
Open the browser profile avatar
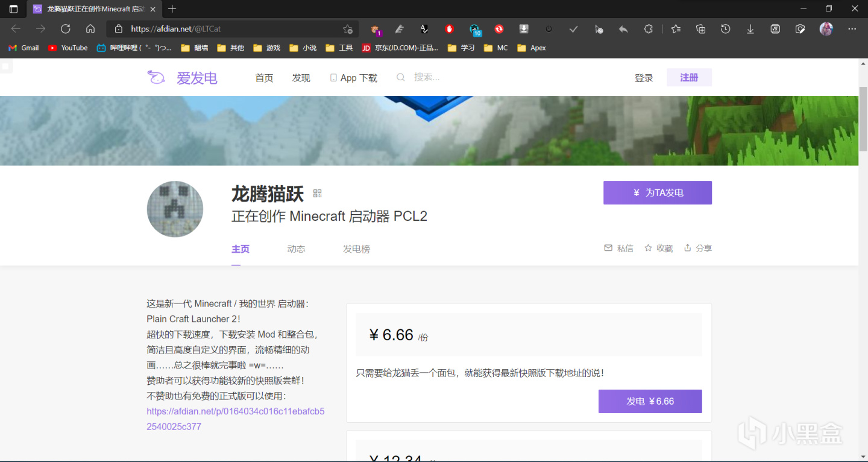[x=826, y=28]
